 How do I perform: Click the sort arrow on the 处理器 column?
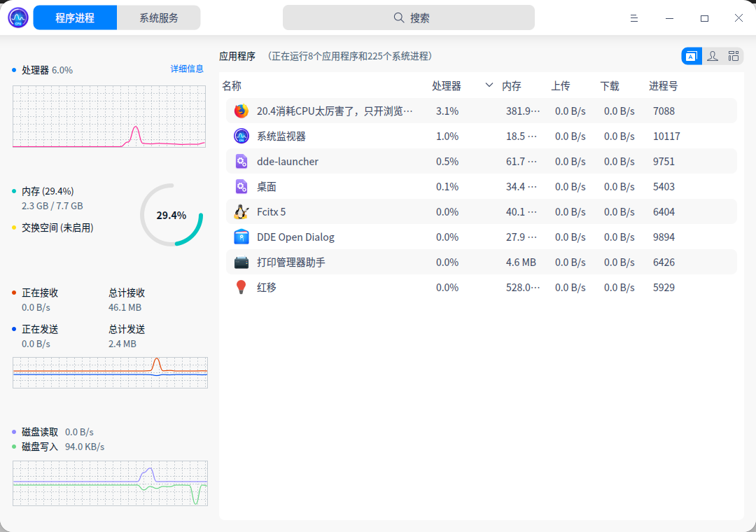[489, 85]
